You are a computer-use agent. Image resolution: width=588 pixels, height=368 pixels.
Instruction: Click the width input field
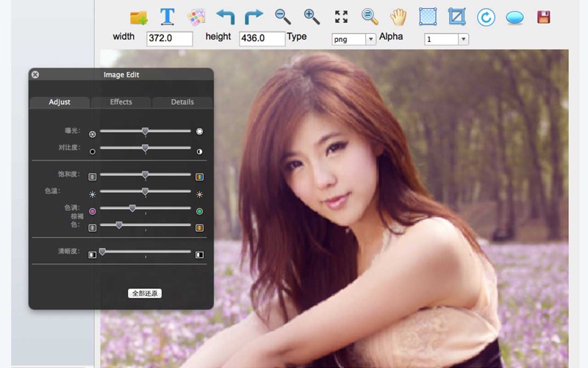click(x=170, y=39)
